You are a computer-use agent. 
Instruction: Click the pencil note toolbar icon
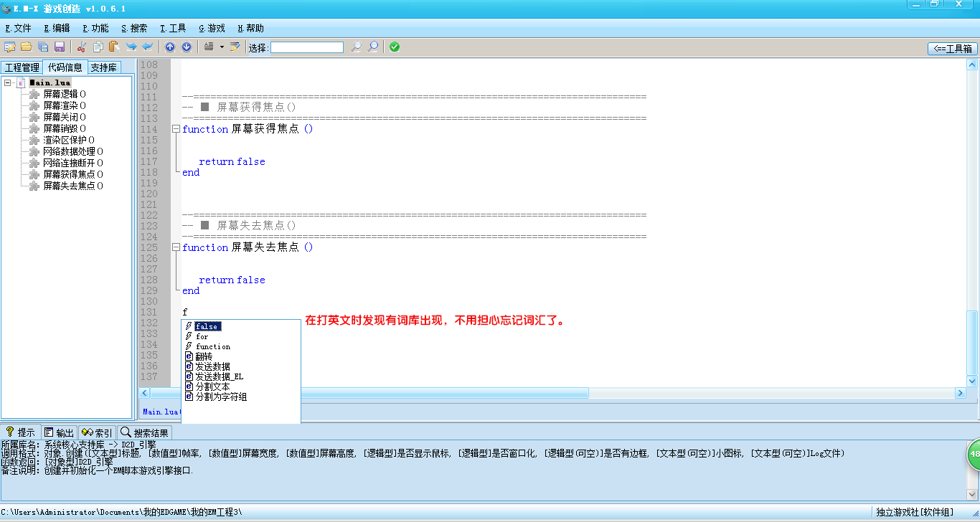point(235,47)
